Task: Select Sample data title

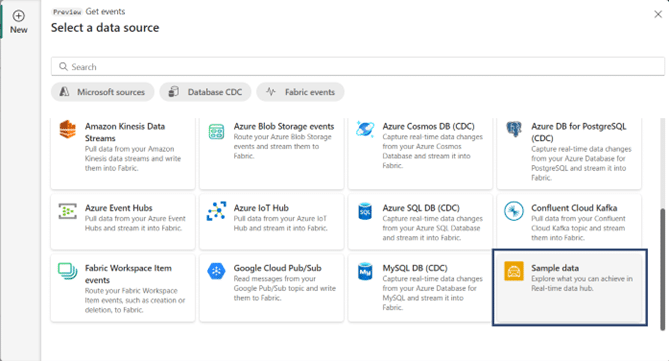Action: [555, 268]
